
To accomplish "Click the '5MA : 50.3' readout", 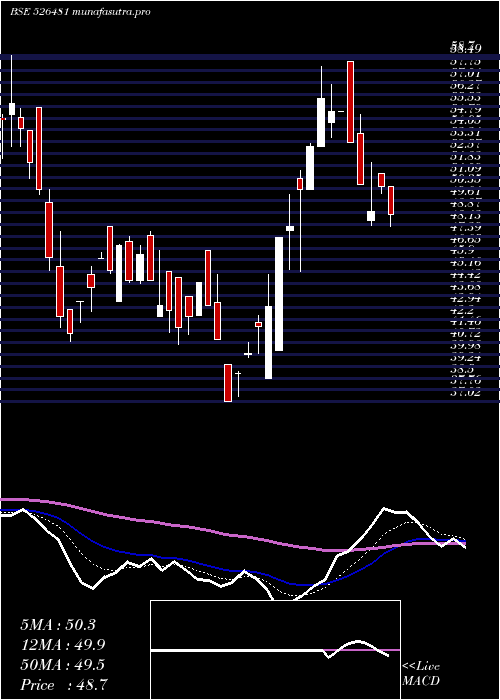I will 58,625.
